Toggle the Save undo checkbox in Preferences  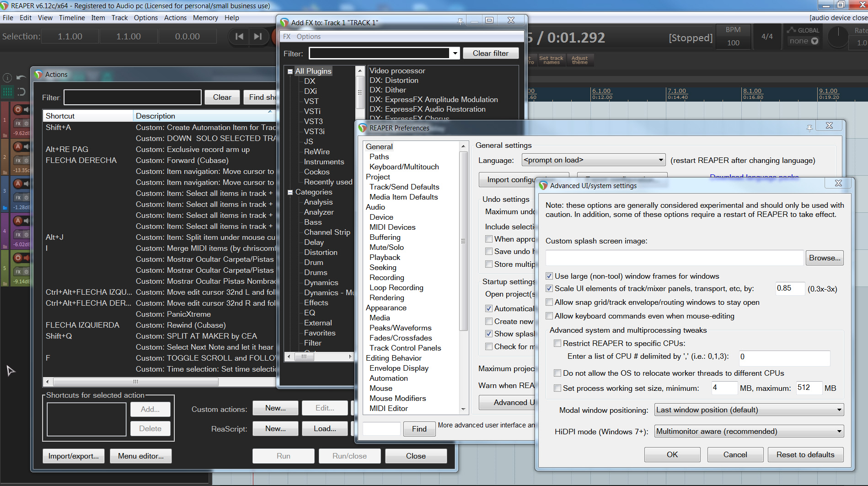click(x=489, y=251)
